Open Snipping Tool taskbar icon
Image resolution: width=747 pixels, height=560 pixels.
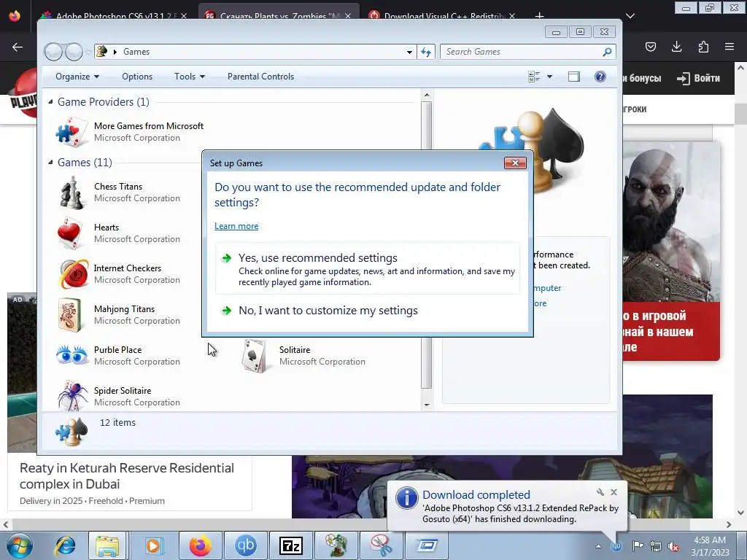tap(381, 545)
